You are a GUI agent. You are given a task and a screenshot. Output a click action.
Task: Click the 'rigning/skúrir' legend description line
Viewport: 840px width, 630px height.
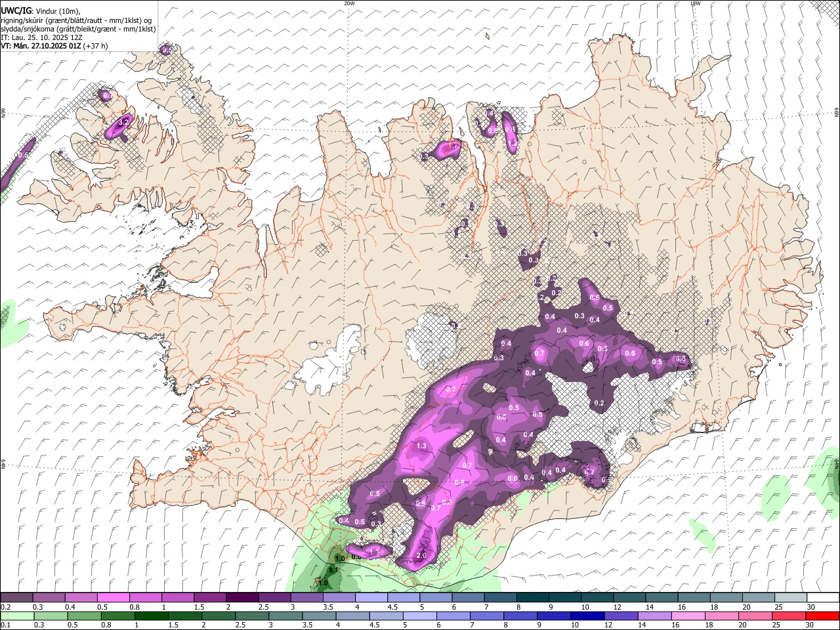tap(76, 20)
